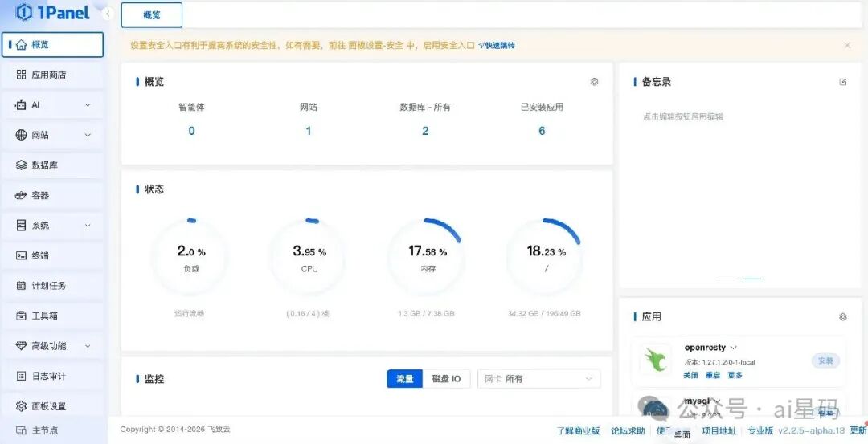Click the 更多 link for openresty
Screen dimensions: 868x444
pyautogui.click(x=735, y=375)
